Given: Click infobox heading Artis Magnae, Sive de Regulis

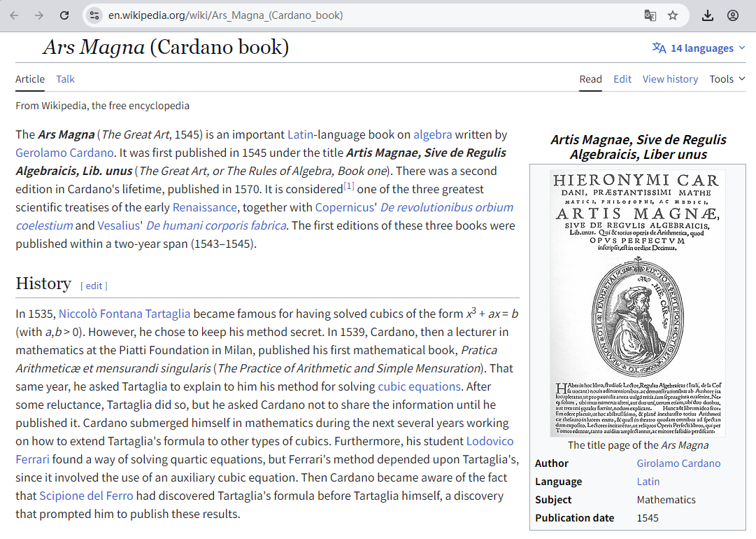Looking at the screenshot, I should pyautogui.click(x=639, y=147).
